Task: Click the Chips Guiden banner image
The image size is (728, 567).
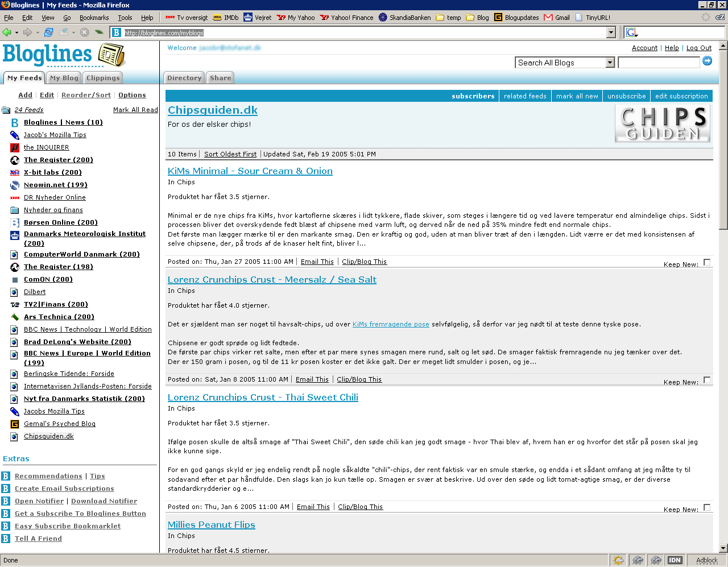Action: pyautogui.click(x=663, y=123)
